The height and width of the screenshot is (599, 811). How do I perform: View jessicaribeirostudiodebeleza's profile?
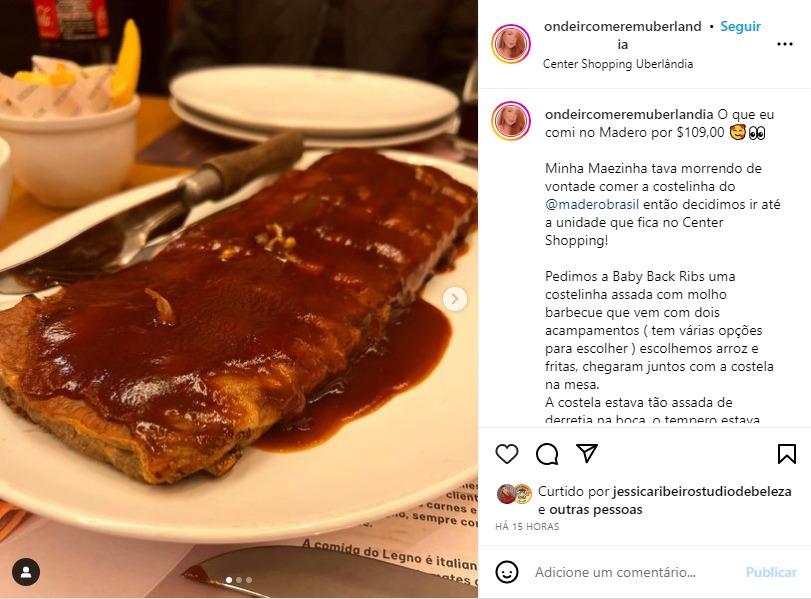pos(702,491)
